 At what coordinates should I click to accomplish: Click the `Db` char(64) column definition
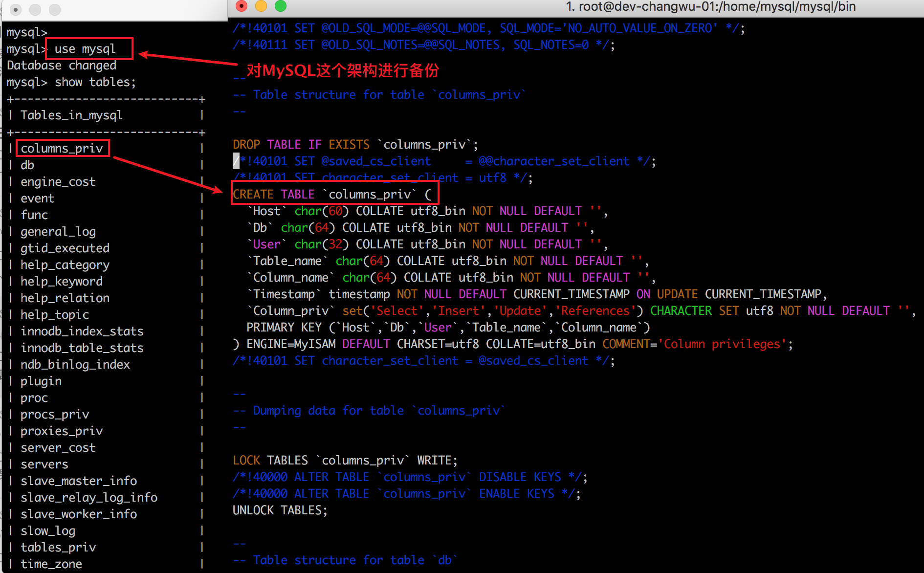(x=421, y=228)
